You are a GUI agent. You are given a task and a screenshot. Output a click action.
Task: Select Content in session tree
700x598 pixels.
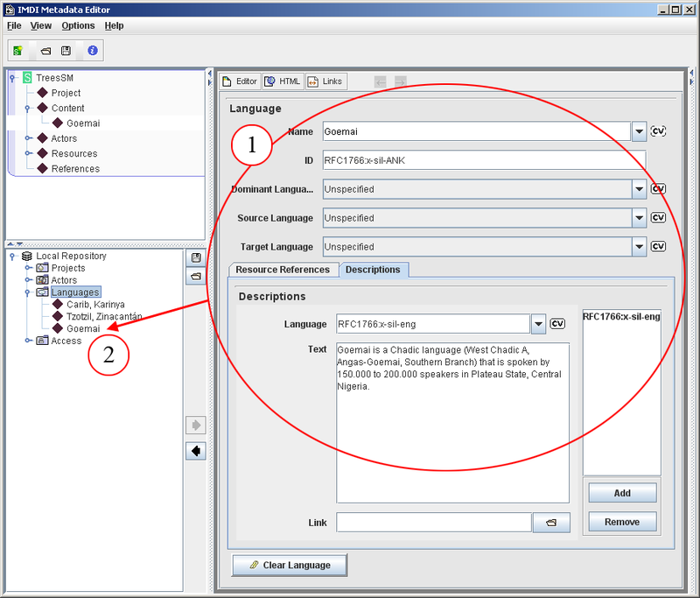[67, 108]
